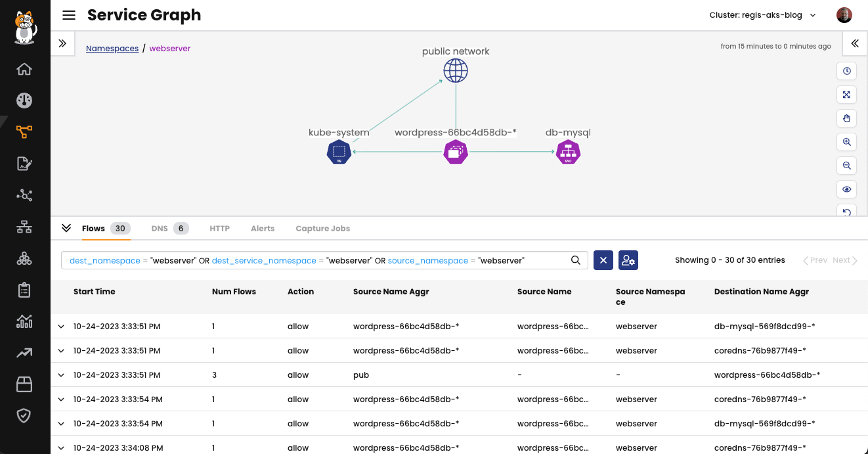Toggle graph layer visibility with the eye icon
Viewport: 868px width, 454px height.
click(x=846, y=189)
